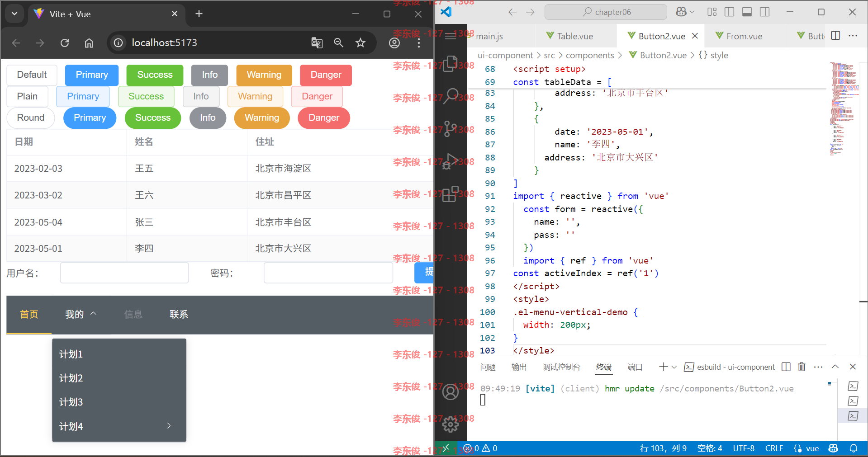The image size is (868, 457).
Task: Click the Round default button
Action: point(31,118)
